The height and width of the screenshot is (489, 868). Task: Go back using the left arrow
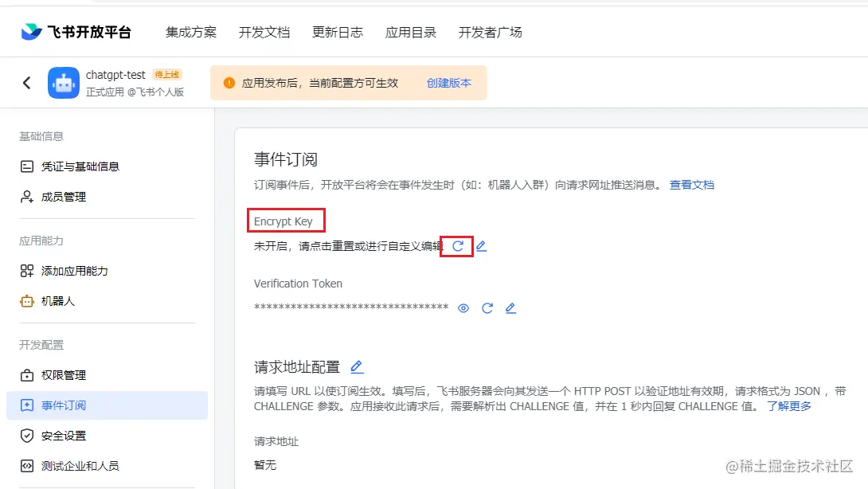coord(26,83)
